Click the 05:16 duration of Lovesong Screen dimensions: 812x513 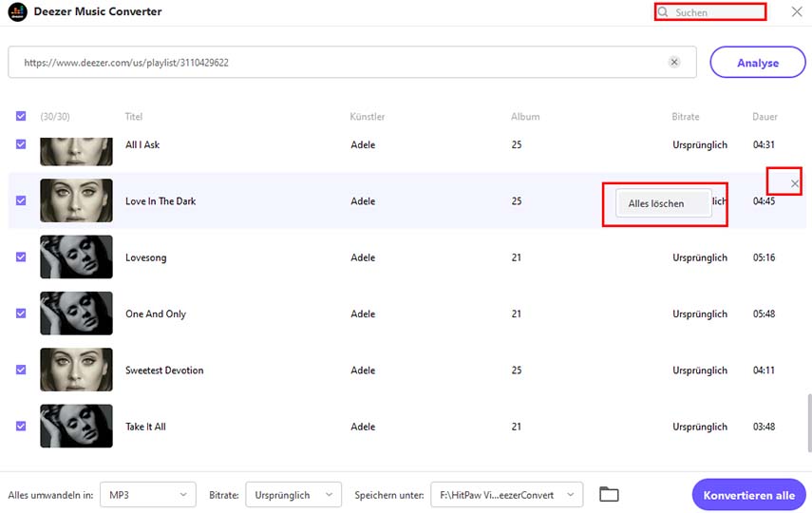point(764,257)
